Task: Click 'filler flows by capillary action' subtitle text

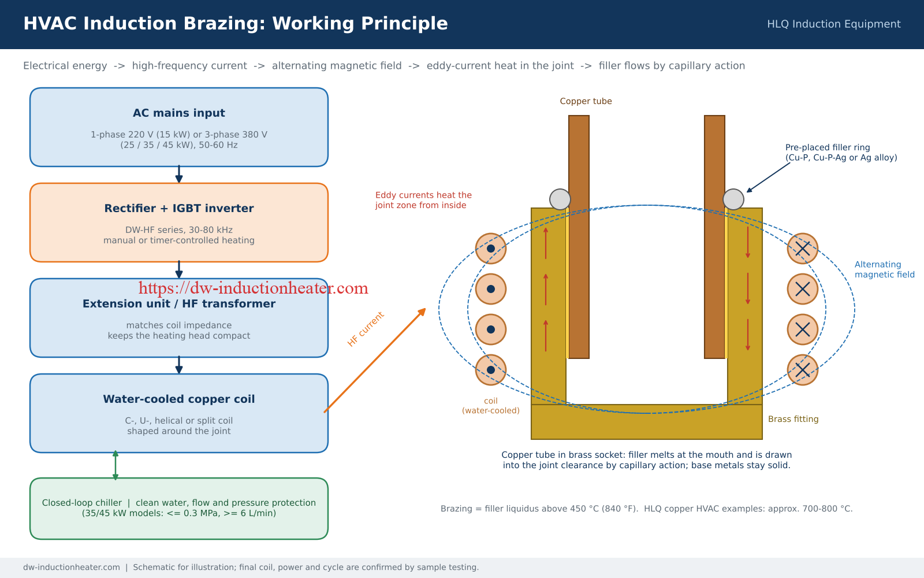Action: (672, 66)
